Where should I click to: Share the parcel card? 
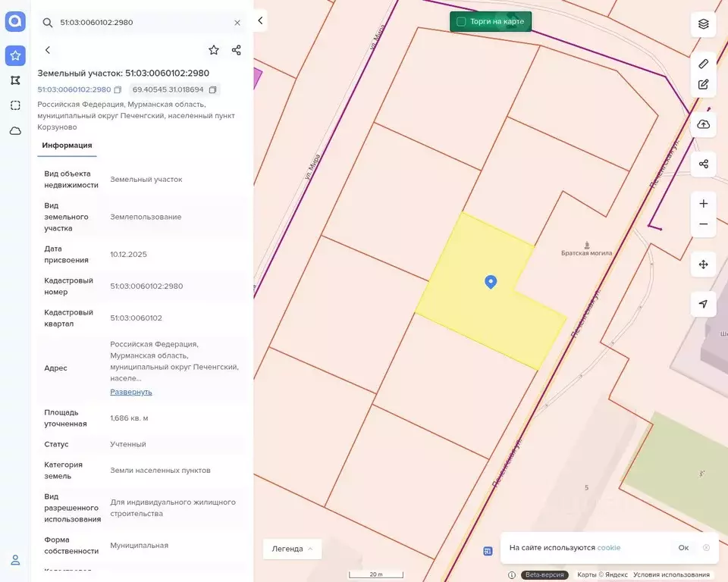(x=237, y=50)
